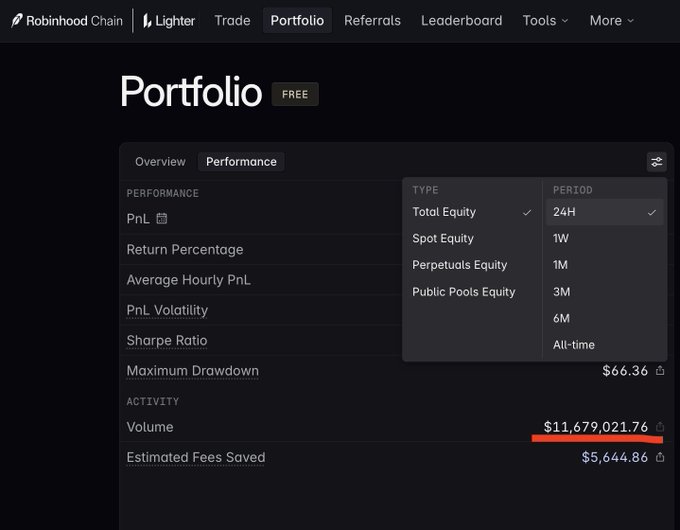
Task: Select Total Equity type option
Action: point(472,212)
